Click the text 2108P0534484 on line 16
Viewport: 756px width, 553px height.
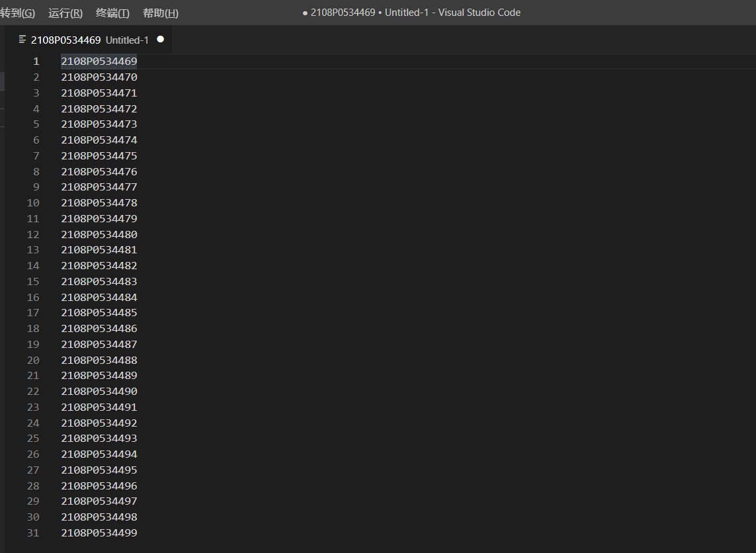[x=99, y=298]
